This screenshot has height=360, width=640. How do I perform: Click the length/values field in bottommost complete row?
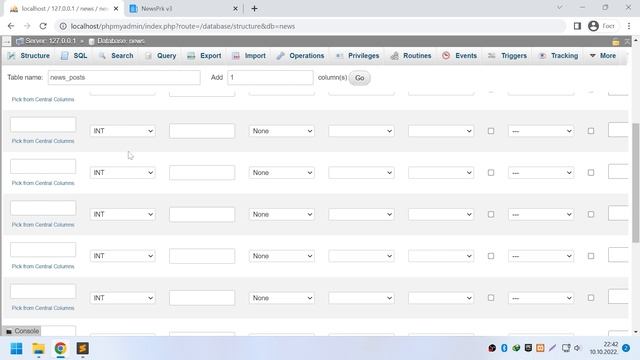[202, 298]
